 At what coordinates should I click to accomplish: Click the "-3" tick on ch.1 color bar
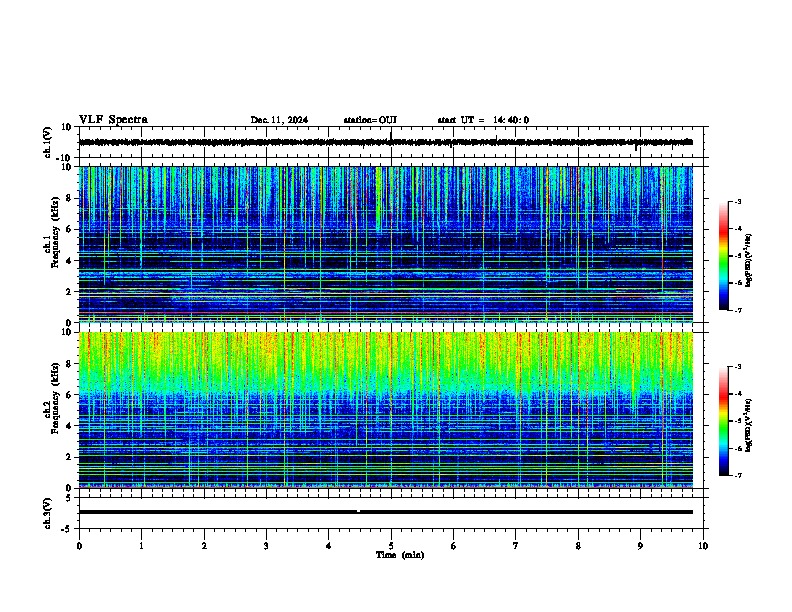point(738,202)
